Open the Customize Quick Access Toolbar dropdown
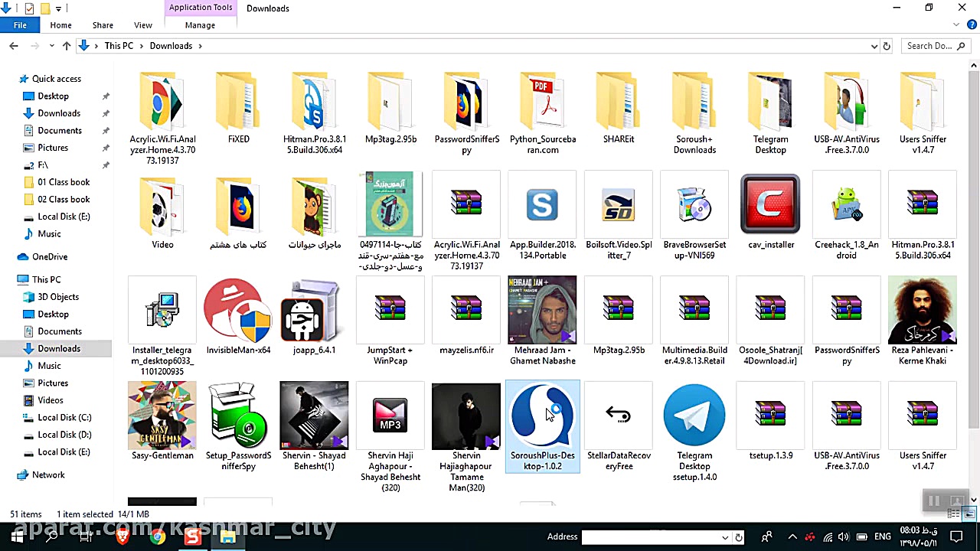980x551 pixels. click(x=60, y=8)
